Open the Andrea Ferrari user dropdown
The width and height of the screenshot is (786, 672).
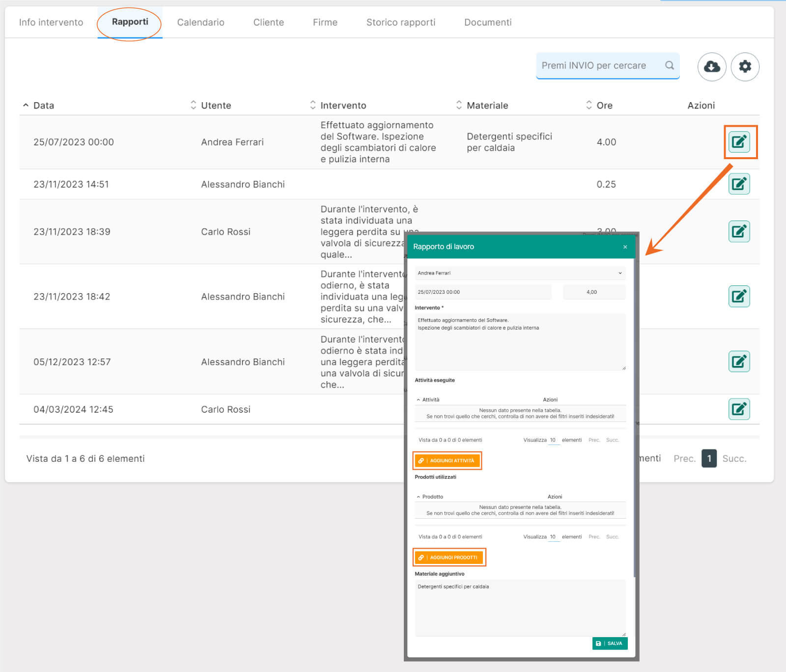click(x=520, y=273)
